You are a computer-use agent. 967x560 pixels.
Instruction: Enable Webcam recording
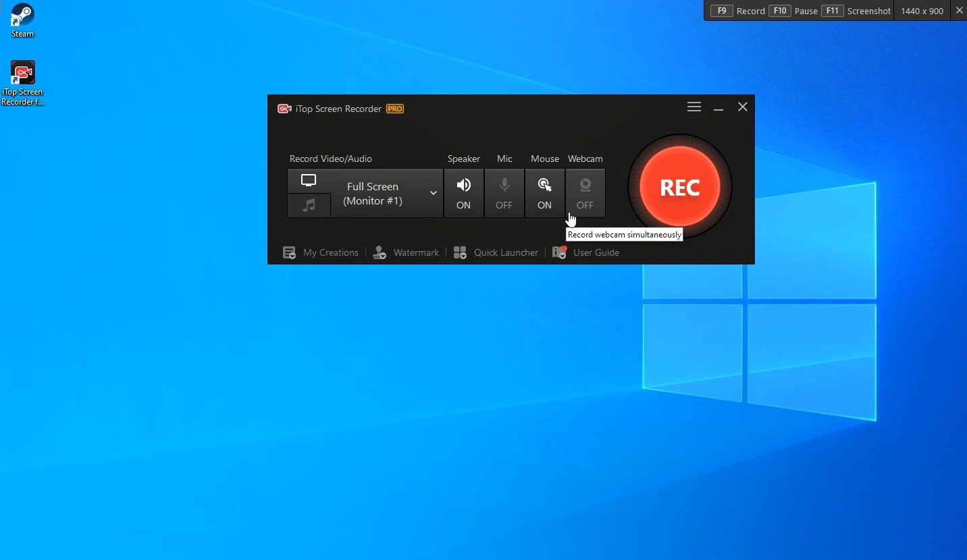click(585, 193)
